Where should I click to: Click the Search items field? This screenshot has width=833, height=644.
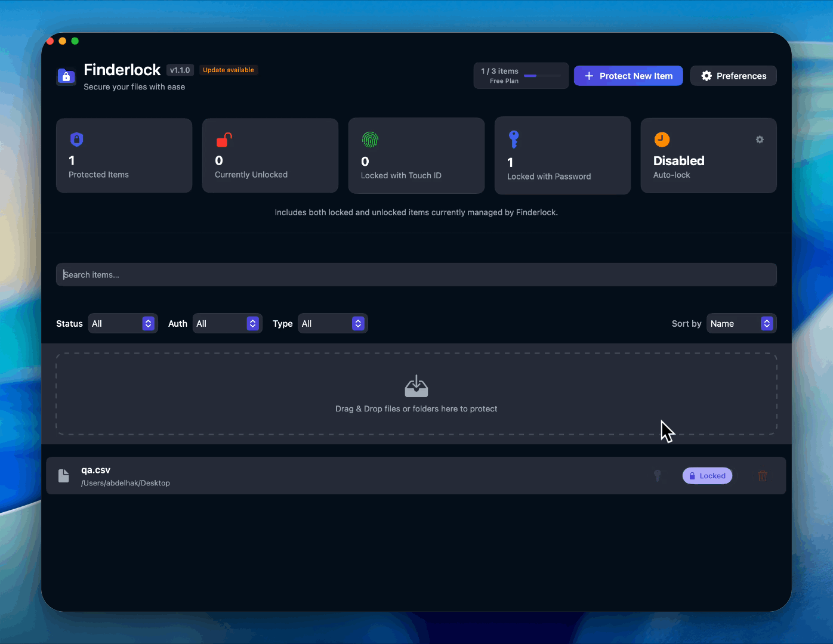pyautogui.click(x=416, y=275)
